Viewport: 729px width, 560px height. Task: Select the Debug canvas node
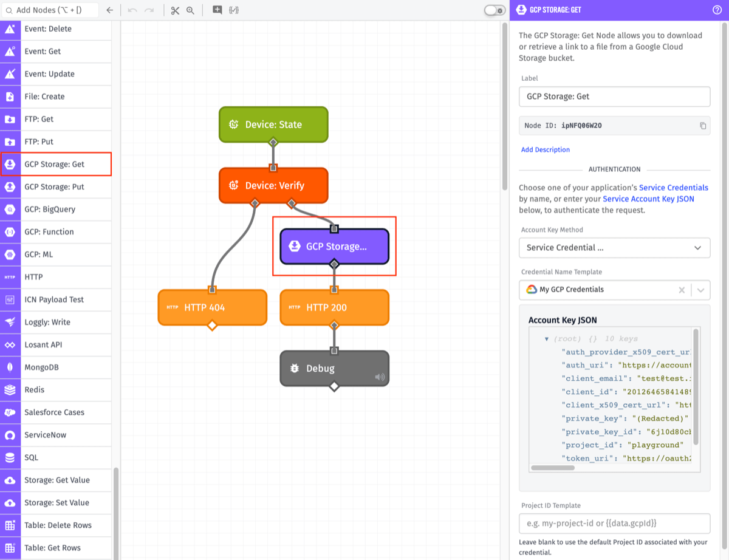click(334, 368)
